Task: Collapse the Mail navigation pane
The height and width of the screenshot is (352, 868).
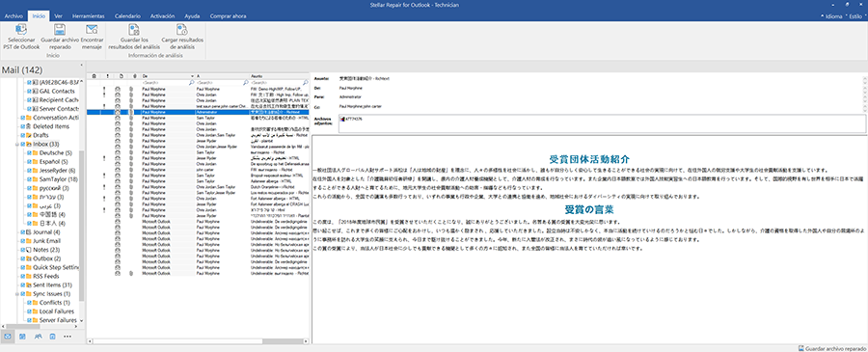Action: [x=82, y=65]
